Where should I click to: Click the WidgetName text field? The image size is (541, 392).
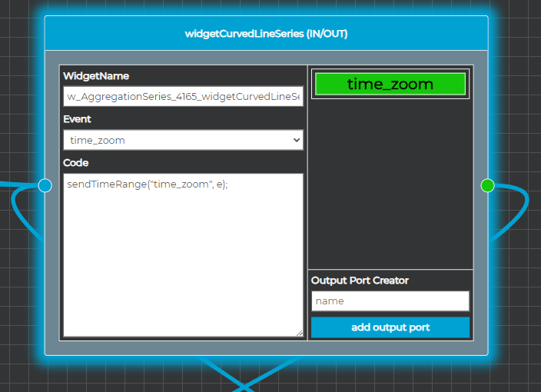pos(183,96)
